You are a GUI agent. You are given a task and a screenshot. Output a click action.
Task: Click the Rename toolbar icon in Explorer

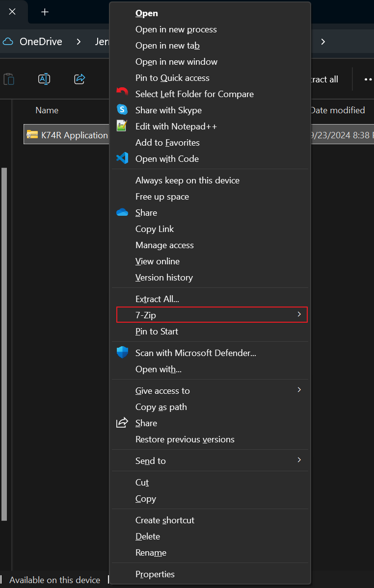[44, 79]
